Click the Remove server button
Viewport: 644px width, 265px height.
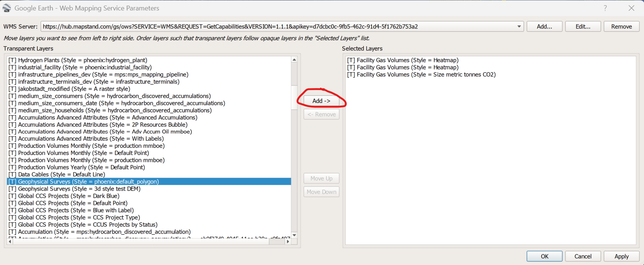621,26
